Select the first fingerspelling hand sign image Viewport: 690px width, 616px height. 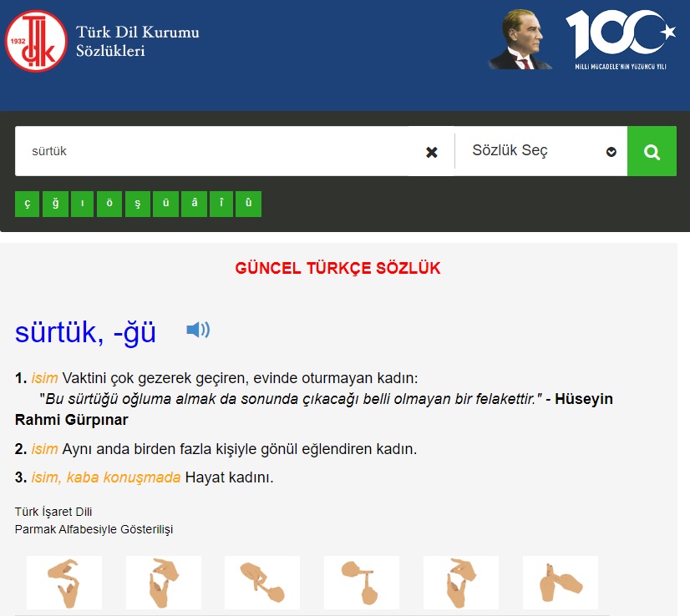pyautogui.click(x=64, y=582)
